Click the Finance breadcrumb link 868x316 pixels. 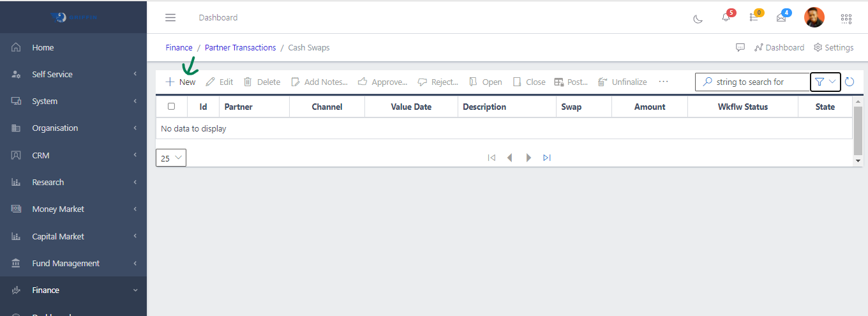179,48
